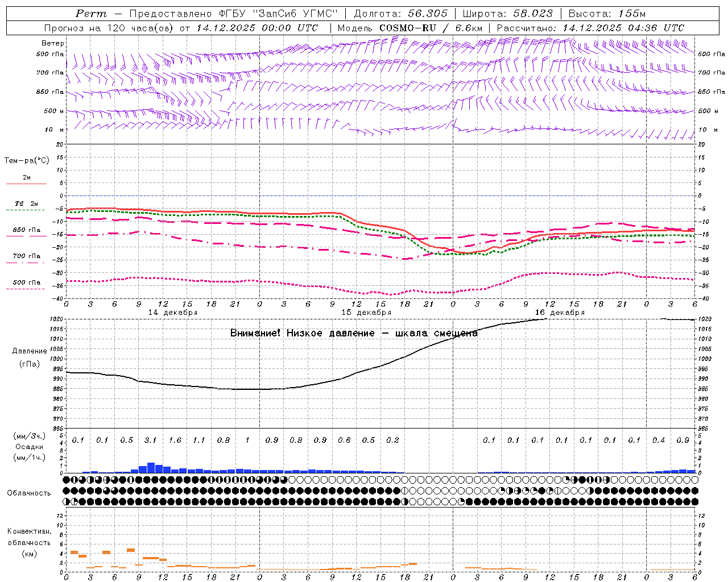The width and height of the screenshot is (728, 582).
Task: Select "Прогноз на 120 часа(ов)" header text
Action: pyautogui.click(x=109, y=28)
